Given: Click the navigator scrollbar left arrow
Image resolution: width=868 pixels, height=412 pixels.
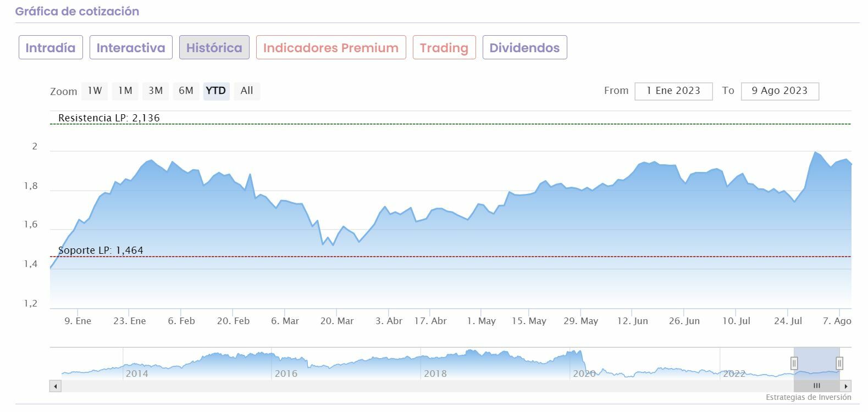Looking at the screenshot, I should (55, 386).
